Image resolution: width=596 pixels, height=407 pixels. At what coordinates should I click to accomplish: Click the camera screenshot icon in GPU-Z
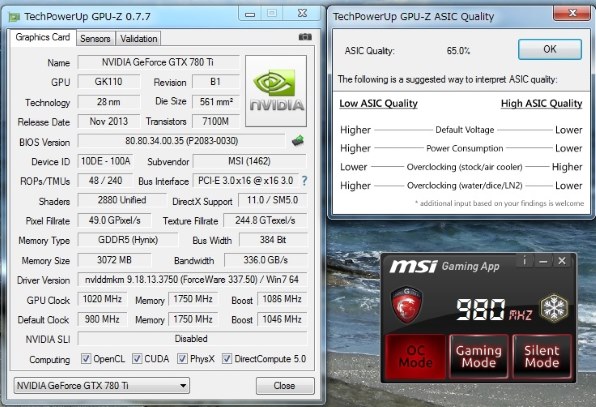tap(305, 37)
